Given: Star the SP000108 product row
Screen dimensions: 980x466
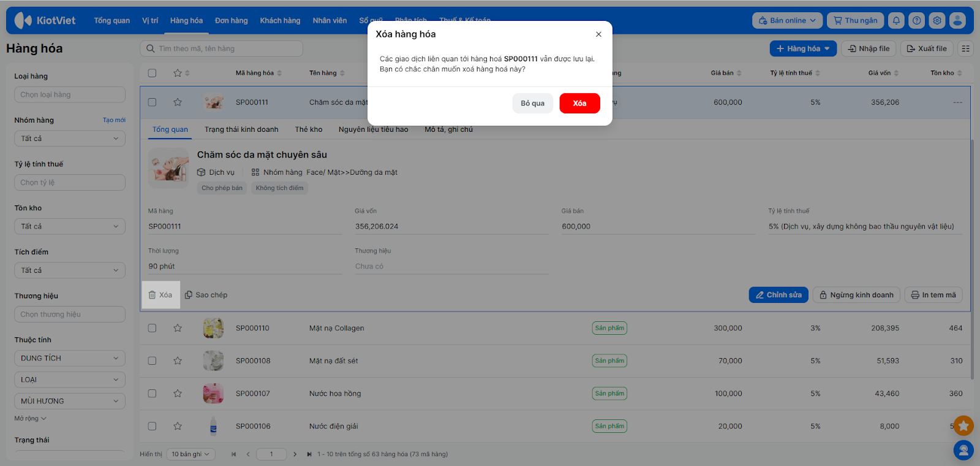Looking at the screenshot, I should pos(178,361).
